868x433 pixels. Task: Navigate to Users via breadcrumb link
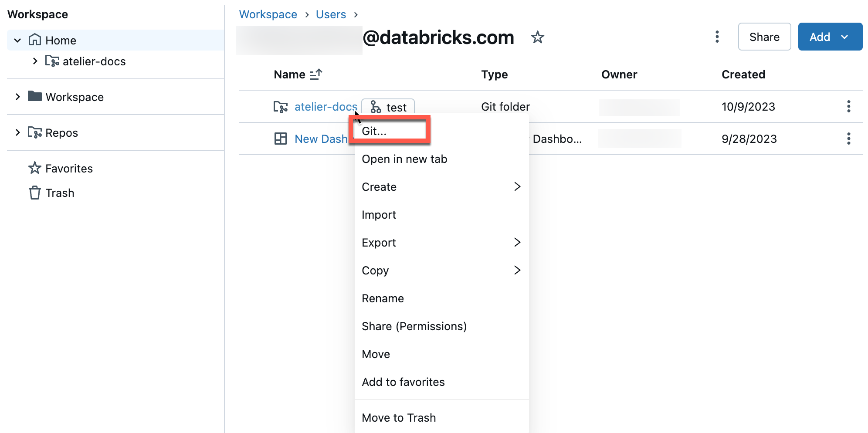330,14
